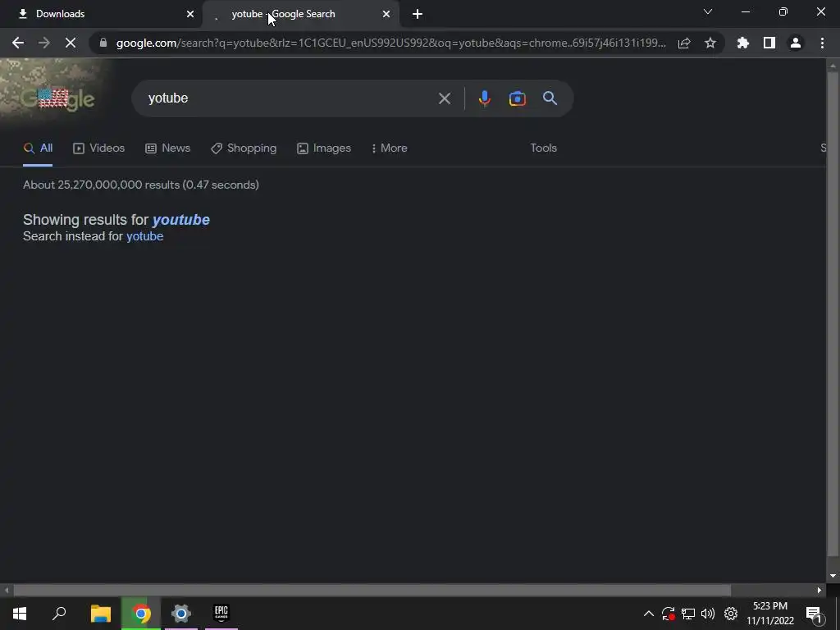Open a new browser tab
This screenshot has height=630, width=840.
[x=418, y=14]
